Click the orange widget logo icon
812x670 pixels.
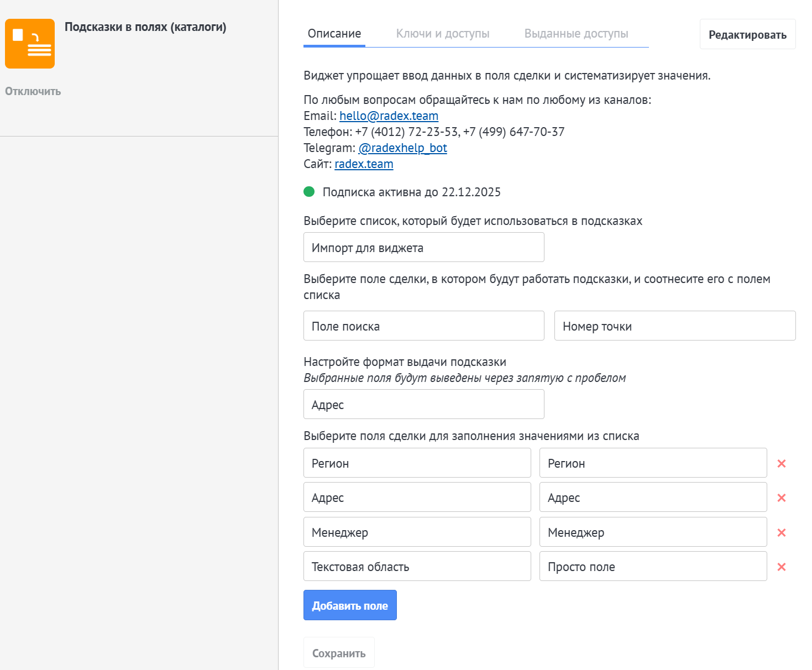30,44
